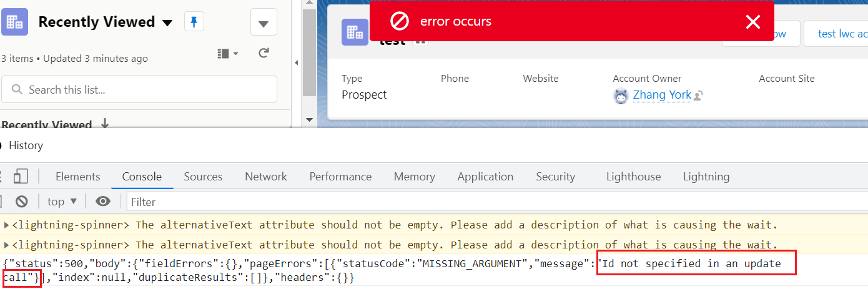Image resolution: width=868 pixels, height=294 pixels.
Task: Click the History utility bar item
Action: click(25, 145)
